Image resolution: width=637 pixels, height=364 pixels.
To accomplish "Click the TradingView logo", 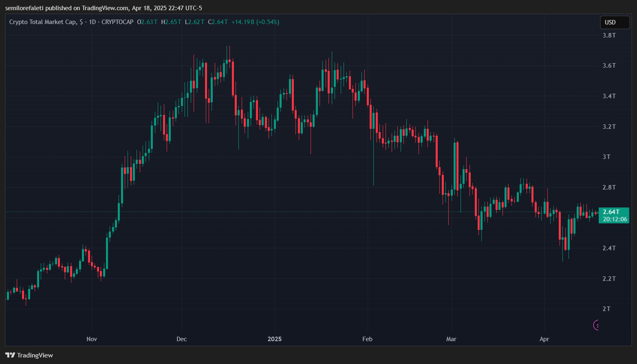I will pos(29,355).
